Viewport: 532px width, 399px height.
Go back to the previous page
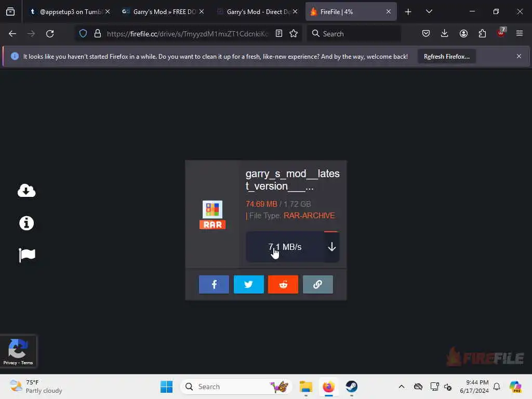point(12,34)
